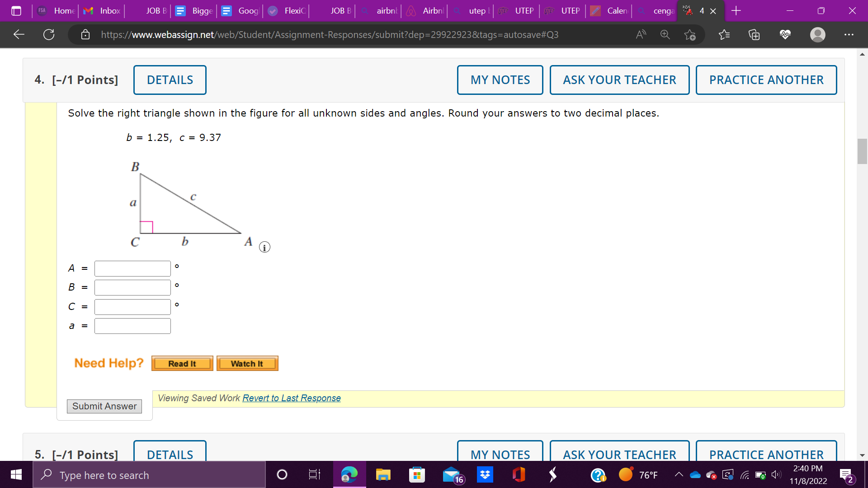Screen dimensions: 868x488
Task: Click the figure info icon beside triangle
Action: (264, 247)
